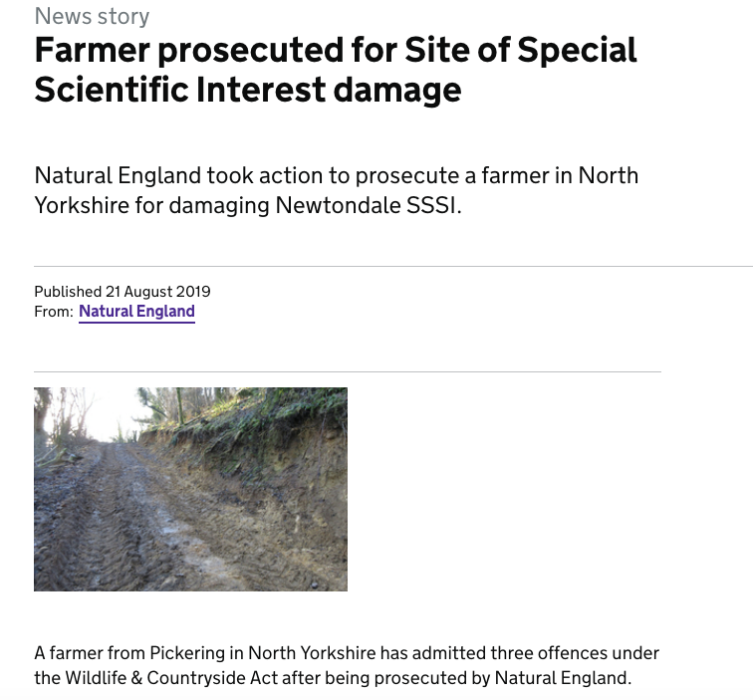The height and width of the screenshot is (700, 753).
Task: Click the muddy farm track photo
Action: coord(190,489)
